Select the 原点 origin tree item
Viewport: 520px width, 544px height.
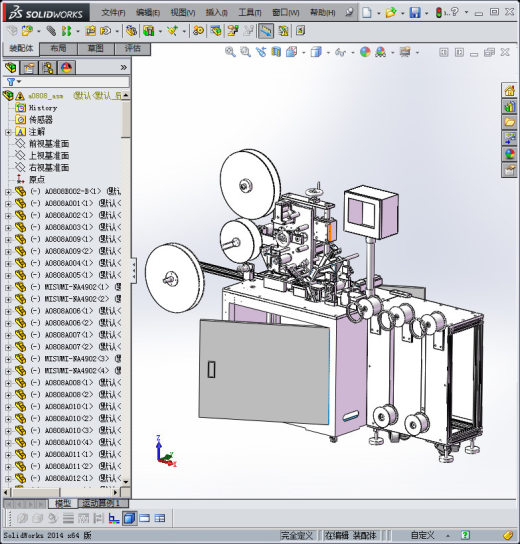37,180
